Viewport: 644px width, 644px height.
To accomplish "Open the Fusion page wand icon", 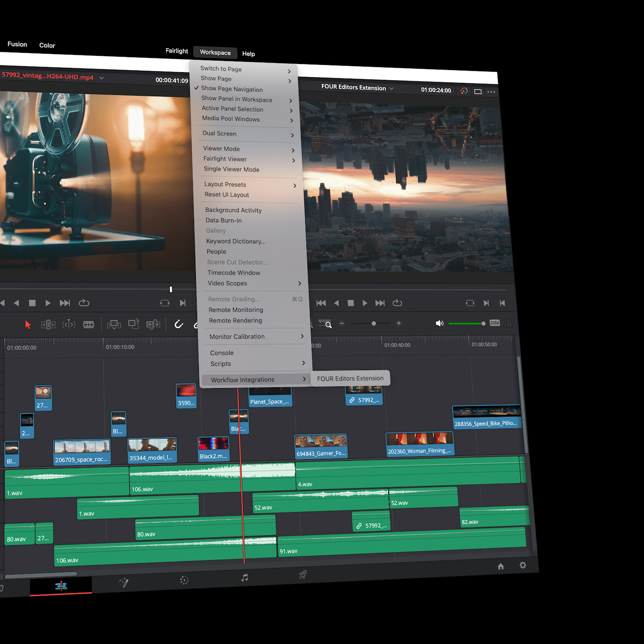I will pos(123,582).
